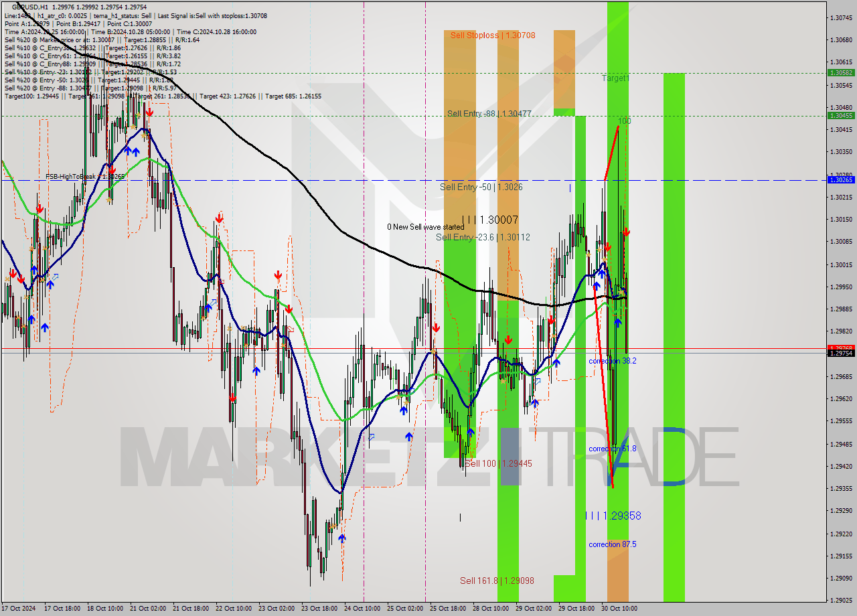Click the '17 Oct 18:00' time axis label

click(x=62, y=609)
